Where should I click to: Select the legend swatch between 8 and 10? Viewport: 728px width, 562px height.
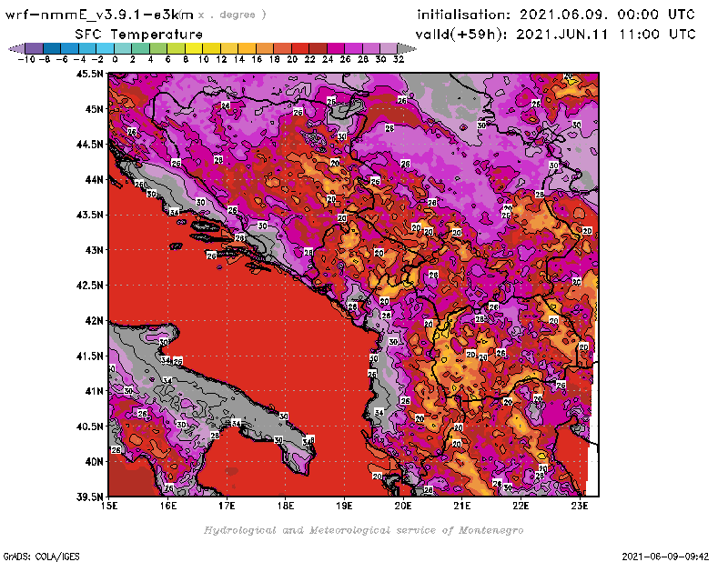point(194,48)
